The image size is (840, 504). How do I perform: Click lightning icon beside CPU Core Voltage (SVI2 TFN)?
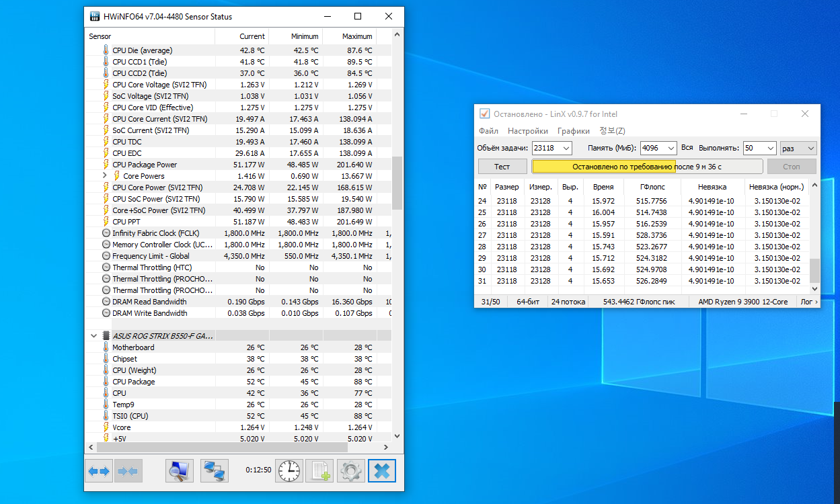tap(106, 85)
